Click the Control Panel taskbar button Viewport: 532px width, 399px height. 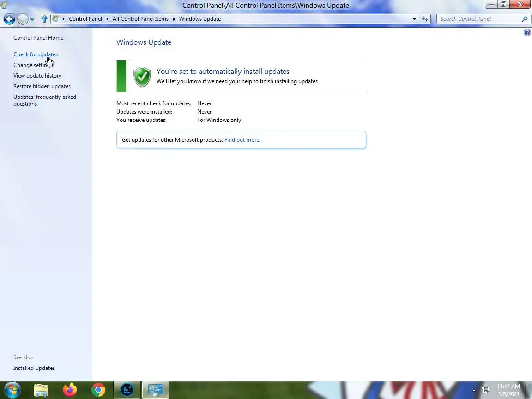pos(155,390)
